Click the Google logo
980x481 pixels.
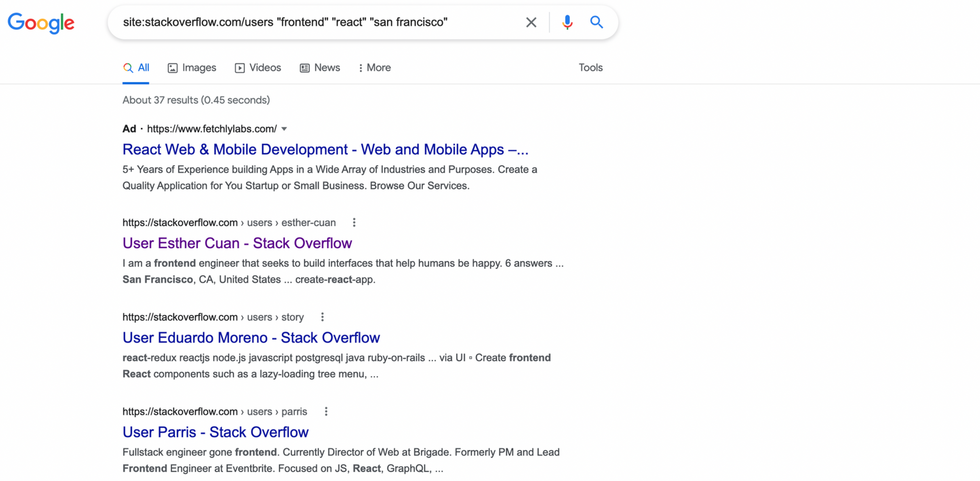coord(41,23)
